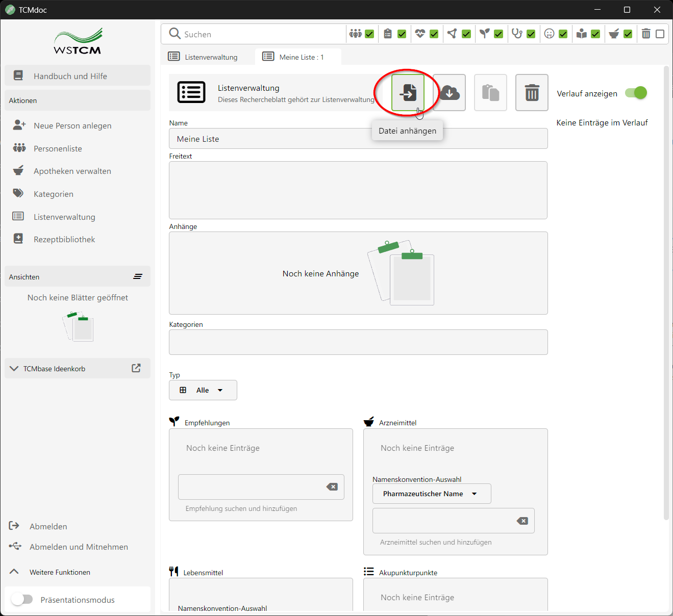Open the Pharmazeutischer Name dropdown

click(431, 494)
